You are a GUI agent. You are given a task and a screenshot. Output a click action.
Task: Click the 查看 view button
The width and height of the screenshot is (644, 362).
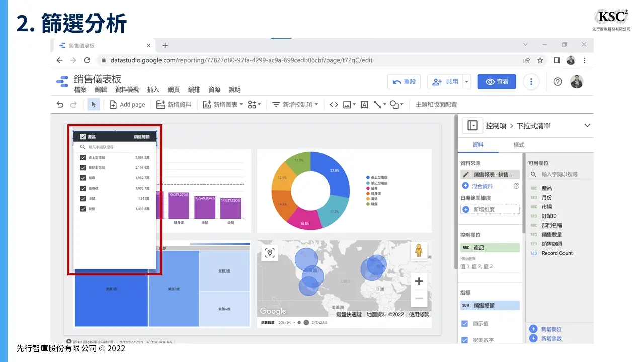497,81
